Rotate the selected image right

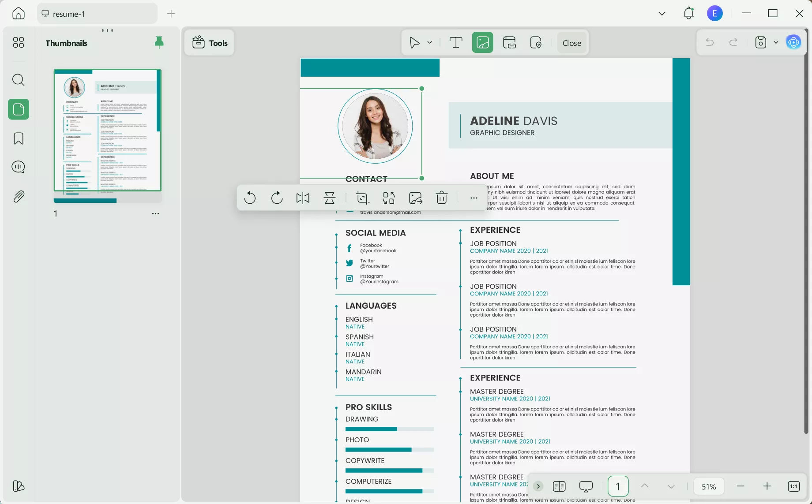pos(277,198)
